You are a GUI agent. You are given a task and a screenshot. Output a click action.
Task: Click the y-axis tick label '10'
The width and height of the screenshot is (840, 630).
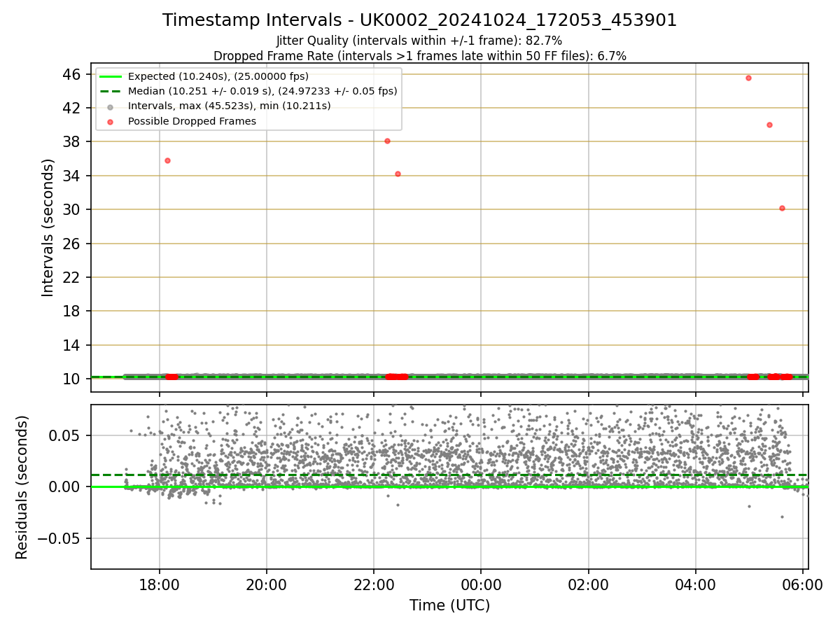pos(73,379)
